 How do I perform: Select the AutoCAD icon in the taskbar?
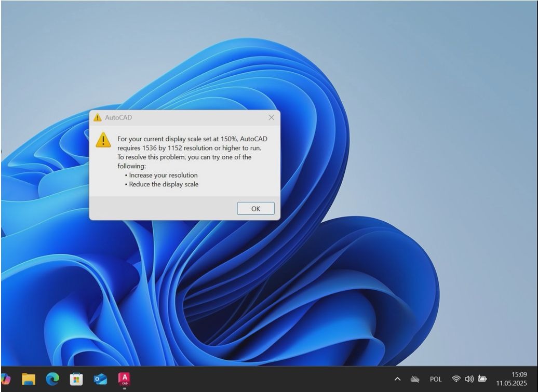click(x=124, y=379)
